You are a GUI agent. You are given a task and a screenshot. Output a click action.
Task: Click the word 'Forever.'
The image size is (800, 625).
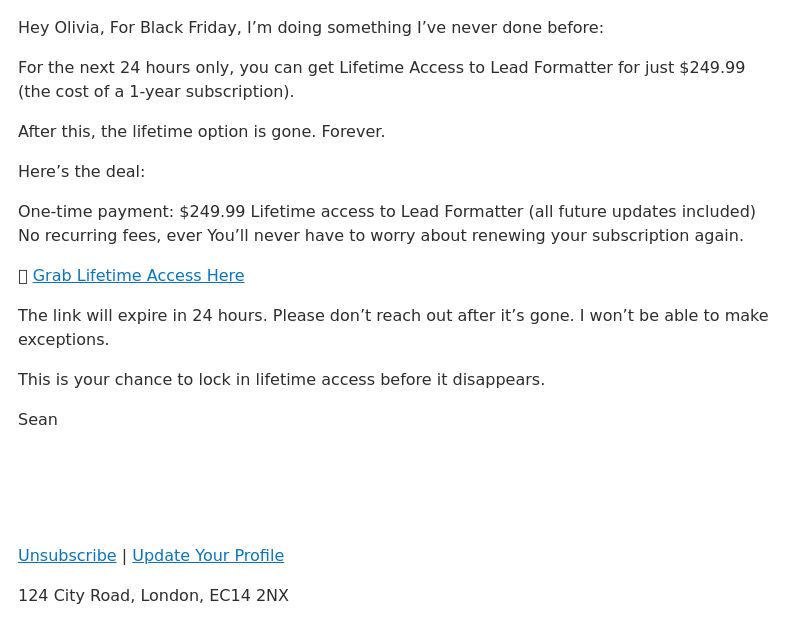[353, 132]
